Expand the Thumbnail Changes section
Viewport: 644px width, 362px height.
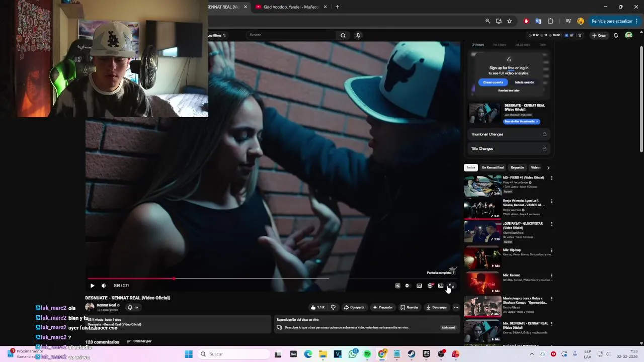(x=509, y=134)
